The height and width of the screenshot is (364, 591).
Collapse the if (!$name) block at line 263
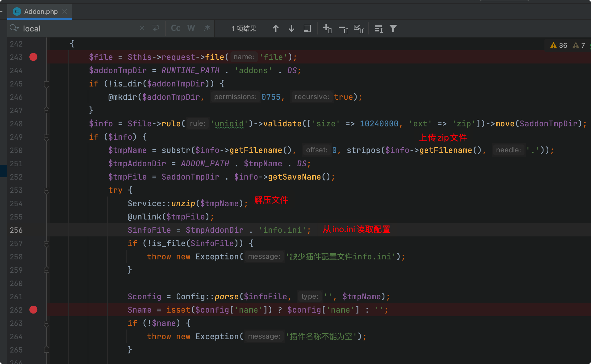(47, 323)
